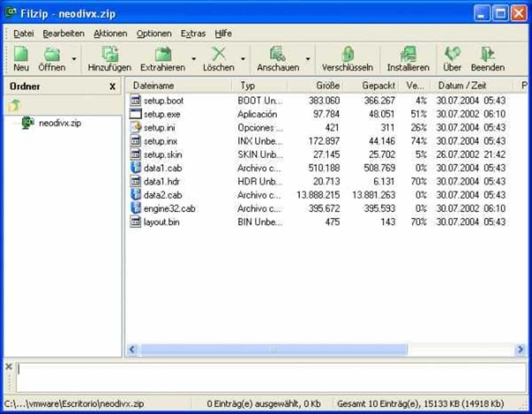Click the setup.skin file icon
Image resolution: width=532 pixels, height=414 pixels.
(x=136, y=155)
